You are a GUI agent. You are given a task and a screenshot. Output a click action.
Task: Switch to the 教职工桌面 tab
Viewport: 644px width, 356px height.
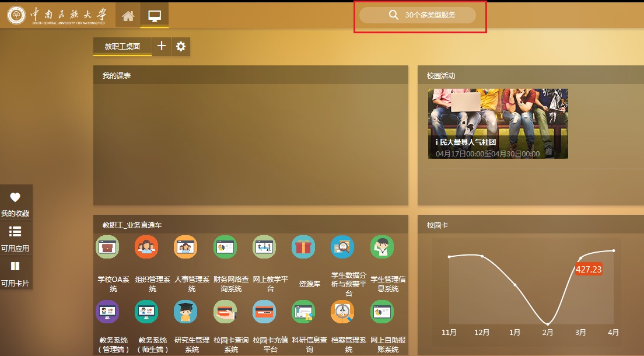pos(123,47)
